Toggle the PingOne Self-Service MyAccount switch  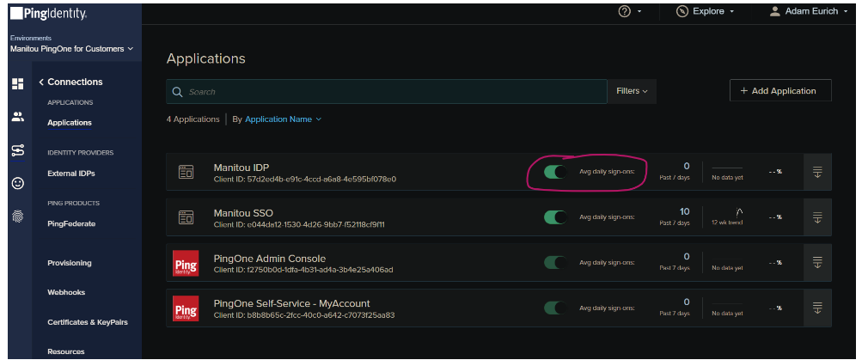point(555,308)
